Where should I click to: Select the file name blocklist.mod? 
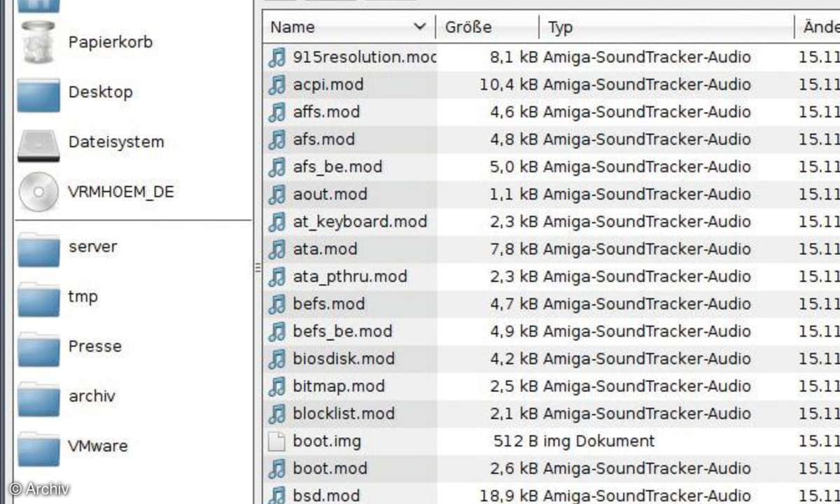pyautogui.click(x=344, y=414)
